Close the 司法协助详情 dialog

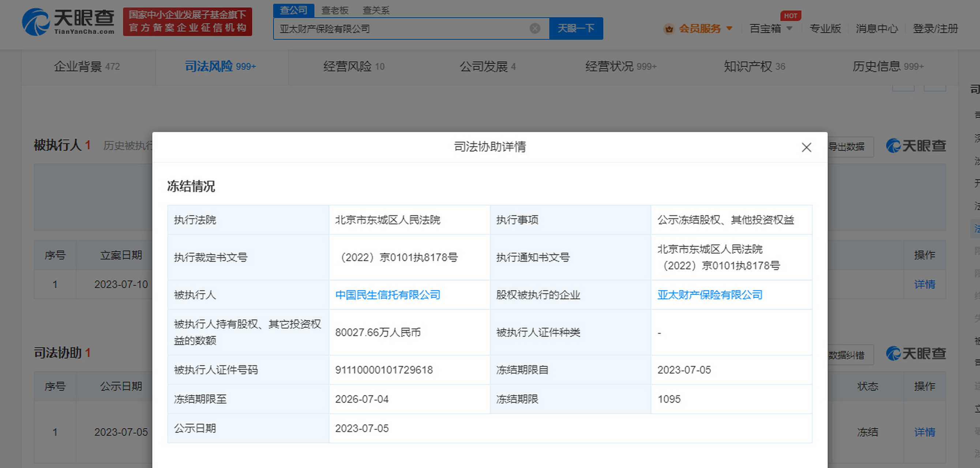806,147
